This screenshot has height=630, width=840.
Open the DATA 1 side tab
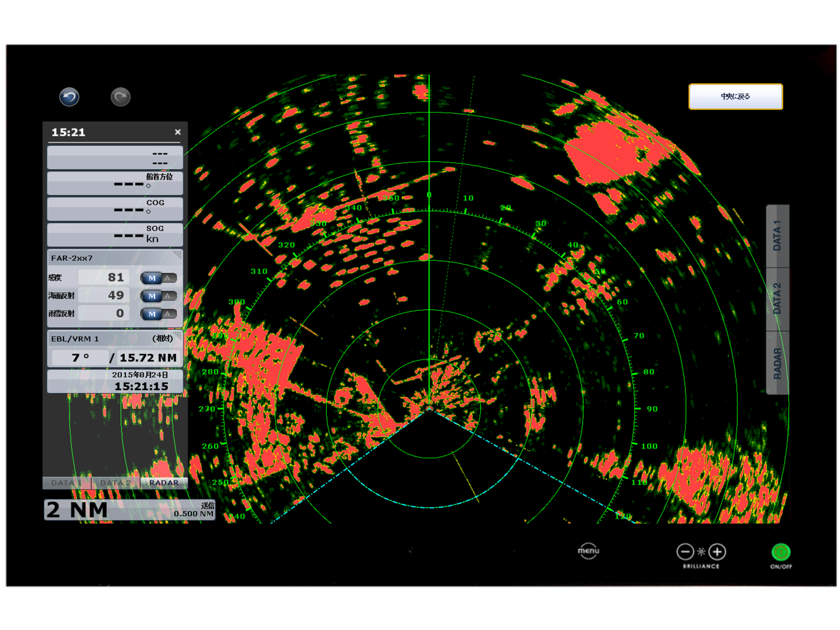pyautogui.click(x=777, y=236)
